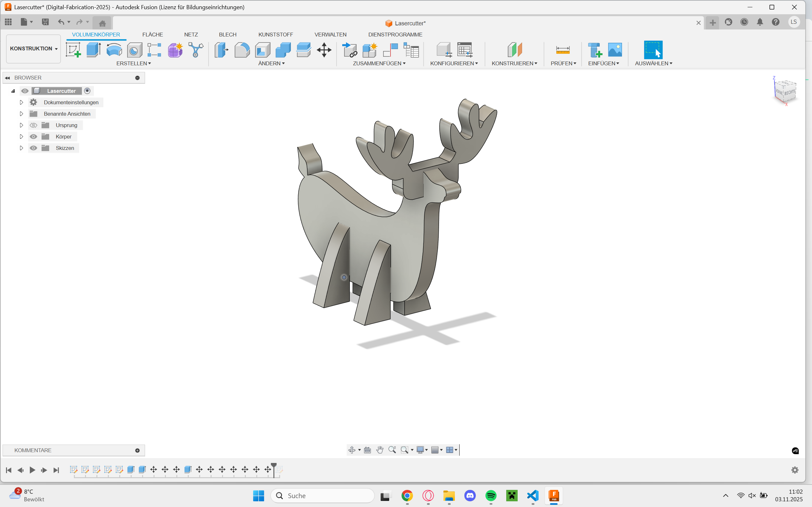
Task: Click the ViewCube in the corner
Action: click(785, 91)
